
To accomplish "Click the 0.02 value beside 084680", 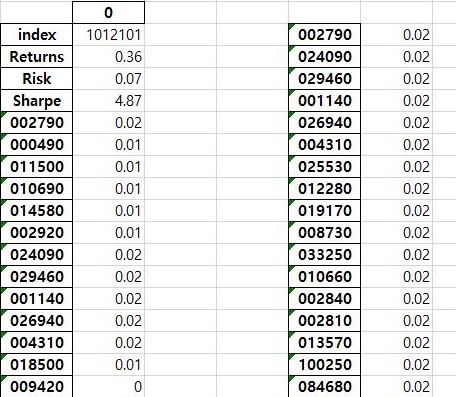I will pos(396,386).
